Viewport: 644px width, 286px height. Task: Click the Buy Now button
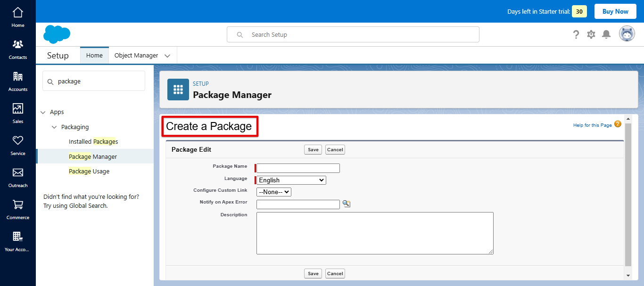(x=615, y=11)
